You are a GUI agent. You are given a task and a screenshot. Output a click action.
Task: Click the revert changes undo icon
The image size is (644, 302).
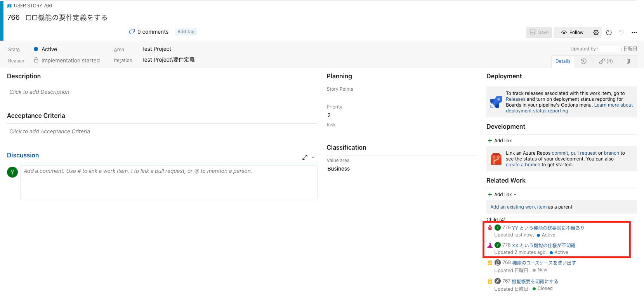pyautogui.click(x=621, y=33)
